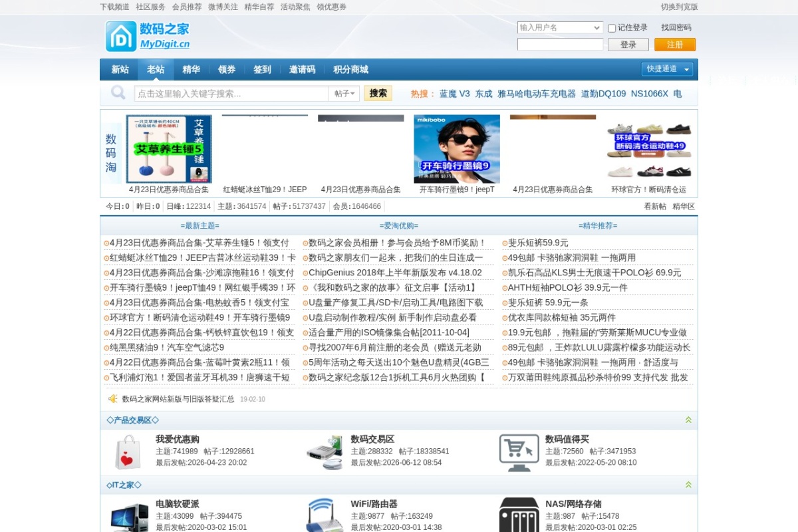798x532 pixels.
Task: Open 社区服务 in top bar
Action: [x=150, y=7]
